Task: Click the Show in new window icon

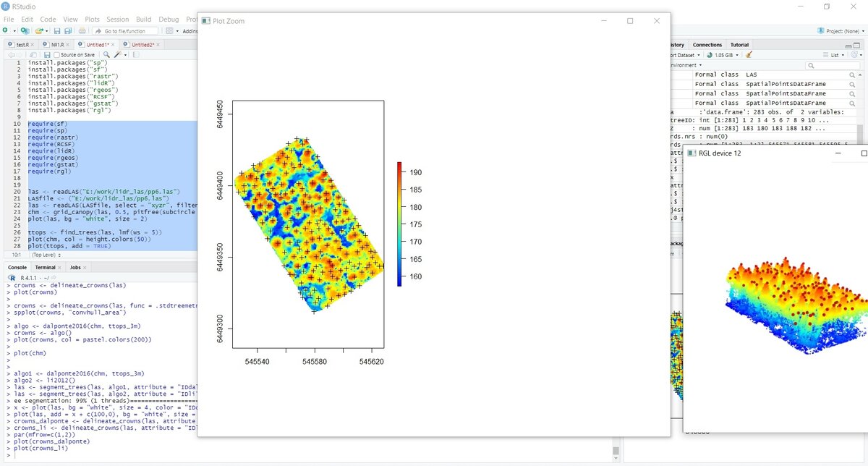Action: 32,55
